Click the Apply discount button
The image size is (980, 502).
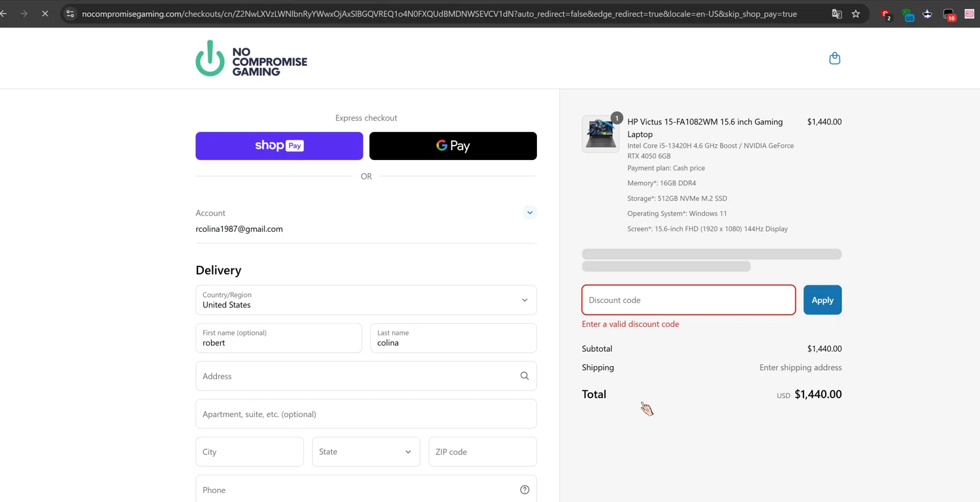tap(823, 300)
